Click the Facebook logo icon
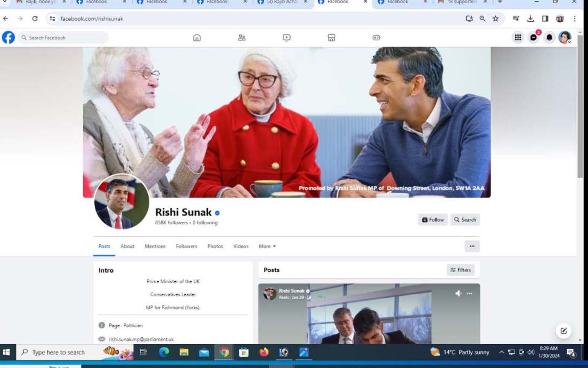 pyautogui.click(x=9, y=37)
